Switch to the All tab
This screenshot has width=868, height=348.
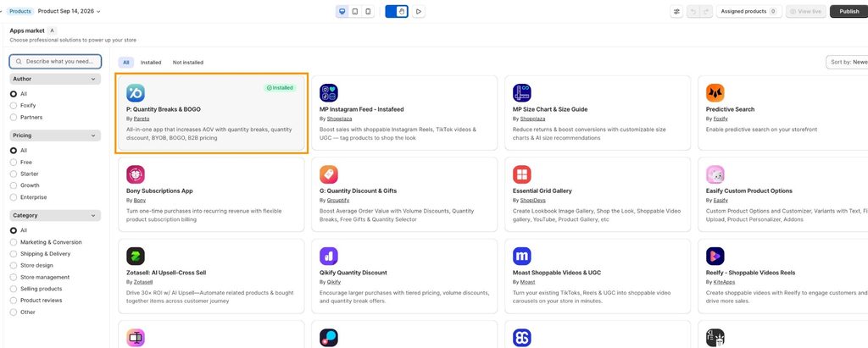(x=126, y=63)
